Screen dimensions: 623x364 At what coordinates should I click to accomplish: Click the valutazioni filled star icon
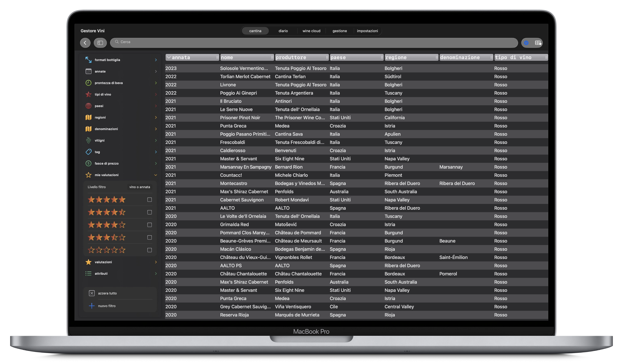point(88,262)
